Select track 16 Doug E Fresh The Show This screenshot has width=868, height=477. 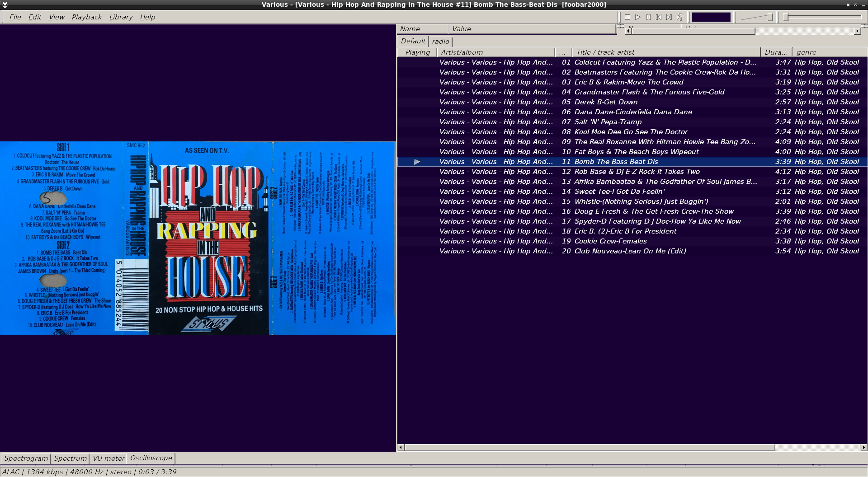(632, 211)
